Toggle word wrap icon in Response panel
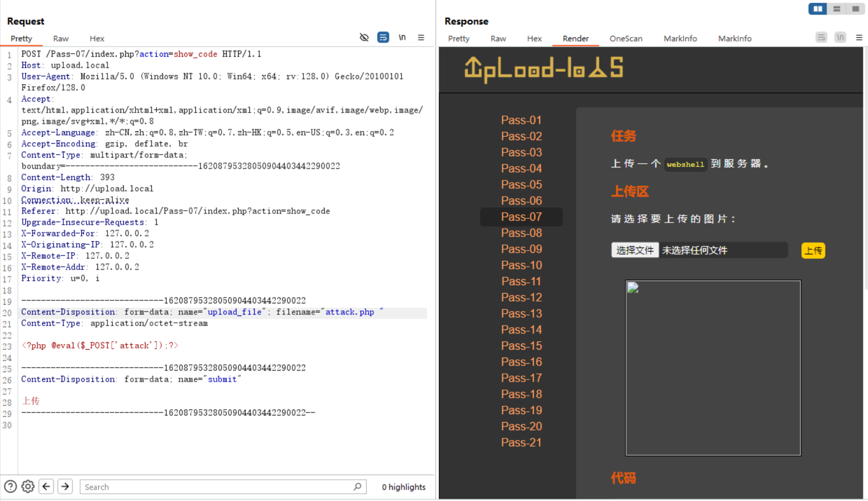 tap(822, 38)
